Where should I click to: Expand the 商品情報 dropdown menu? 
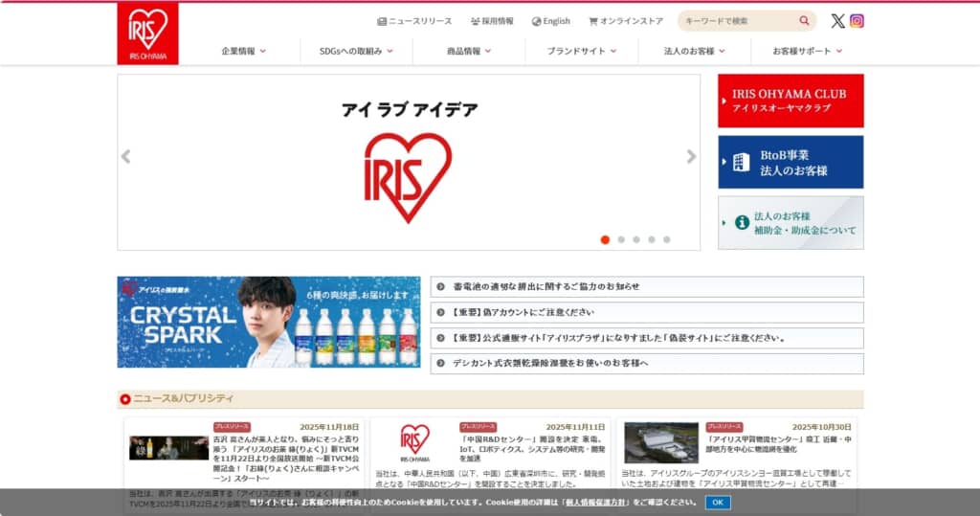469,51
